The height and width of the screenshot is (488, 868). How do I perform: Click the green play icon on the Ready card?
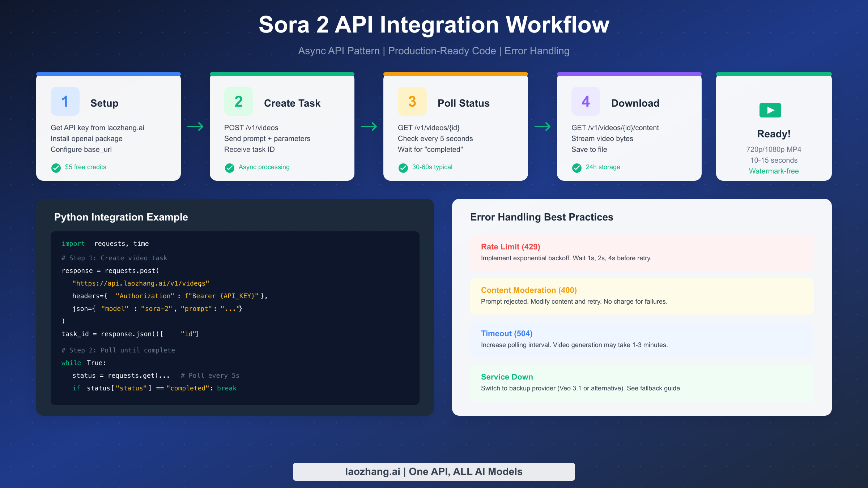coord(770,110)
